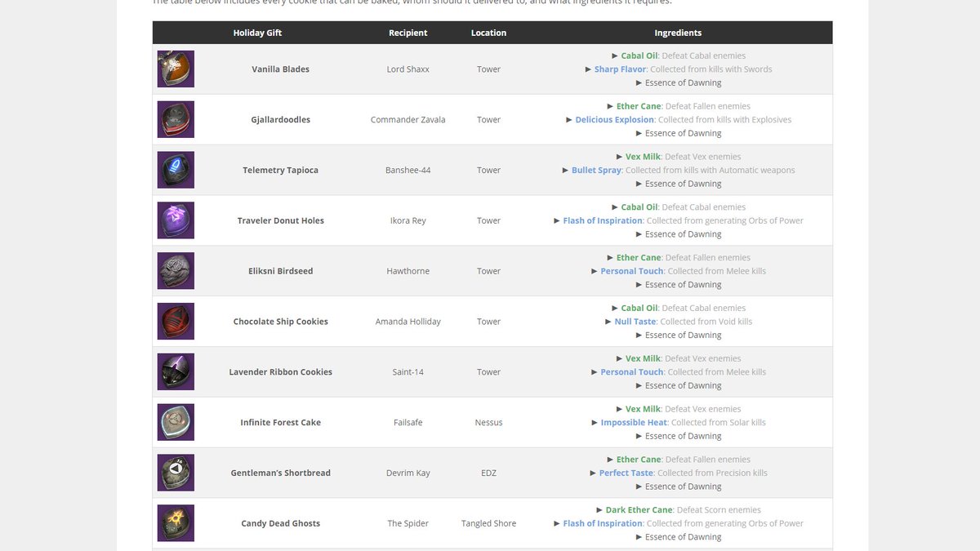
Task: Click Sharp Flavor ingredient in Vanilla Blades
Action: click(620, 69)
